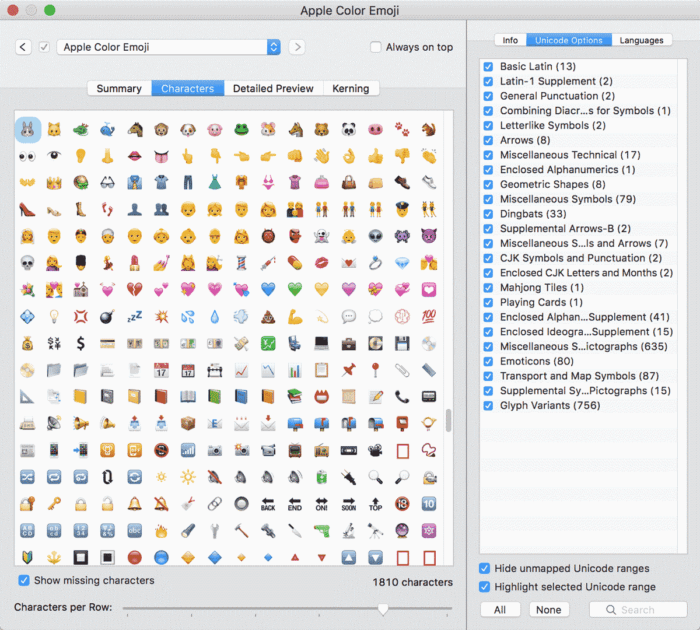Screen dimensions: 700x630
Task: Enable the Always on top checkbox
Action: pos(376,47)
